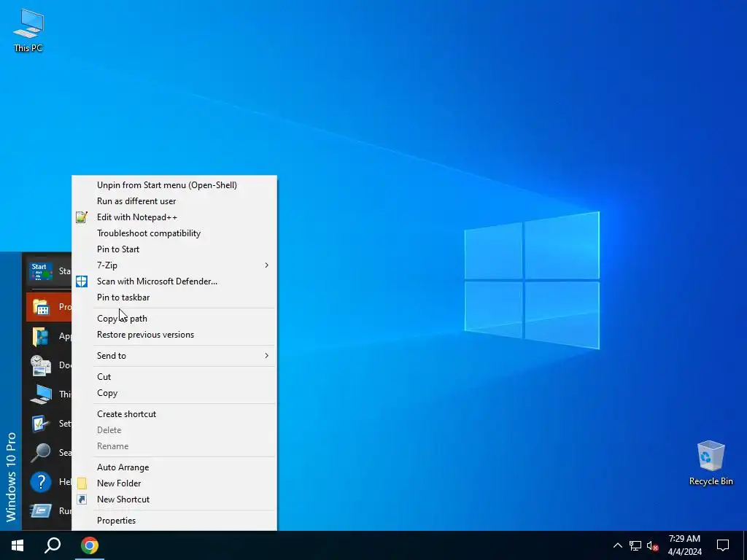Choose Pin to Start

[174, 249]
